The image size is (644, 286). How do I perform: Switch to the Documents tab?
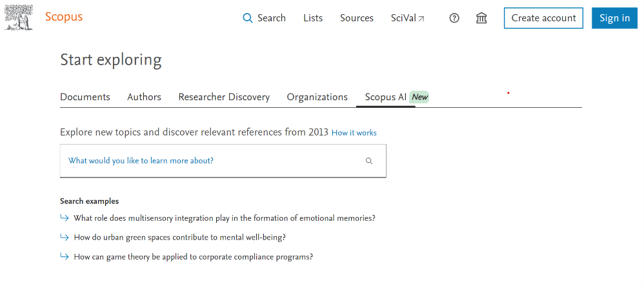point(85,97)
